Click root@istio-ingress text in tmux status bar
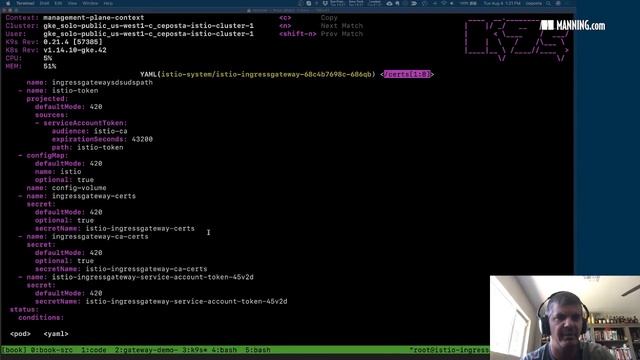Viewport: 640px width, 360px height. click(449, 350)
